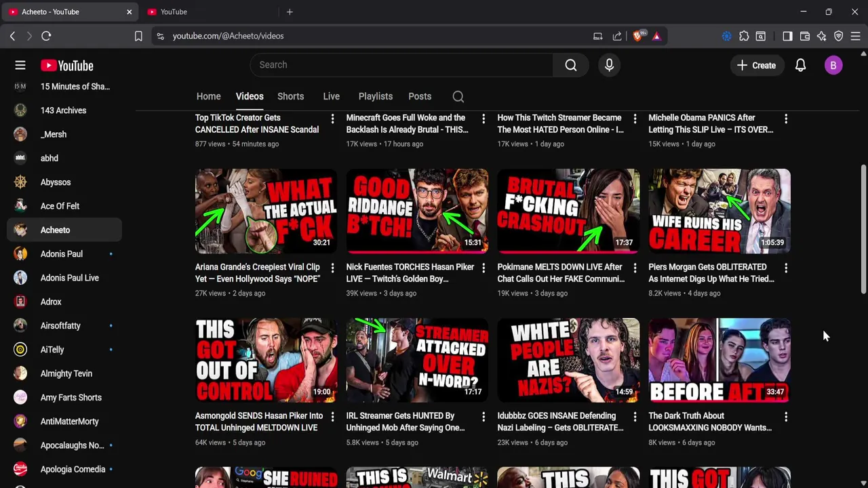This screenshot has height=488, width=868.
Task: Open options for IRL Streamer video
Action: point(484,417)
